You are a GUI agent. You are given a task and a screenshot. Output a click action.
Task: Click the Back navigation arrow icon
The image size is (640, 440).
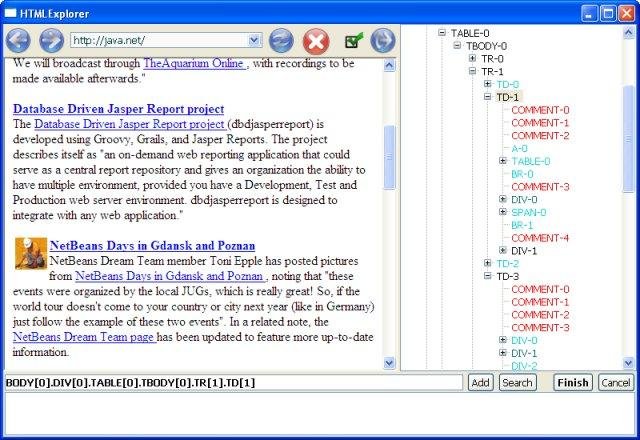coord(18,41)
